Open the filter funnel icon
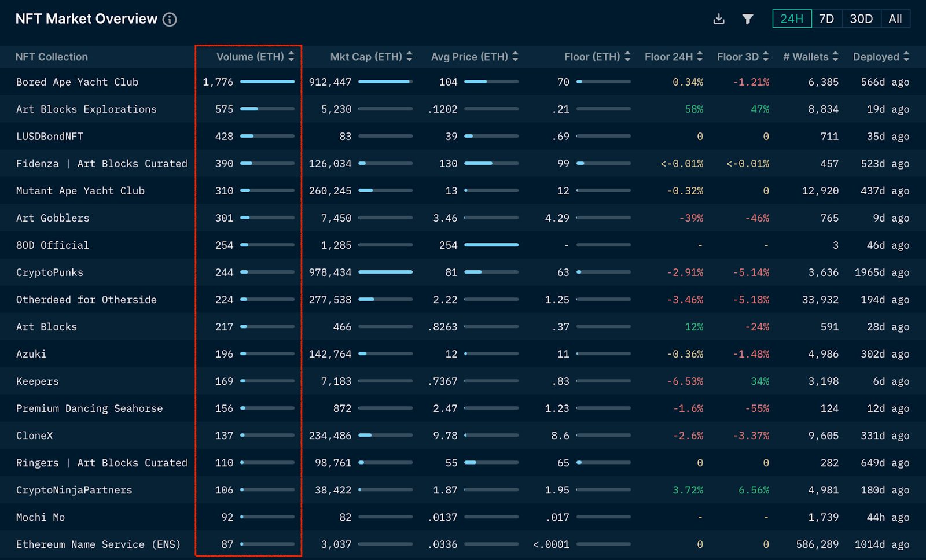The width and height of the screenshot is (926, 560). click(748, 19)
